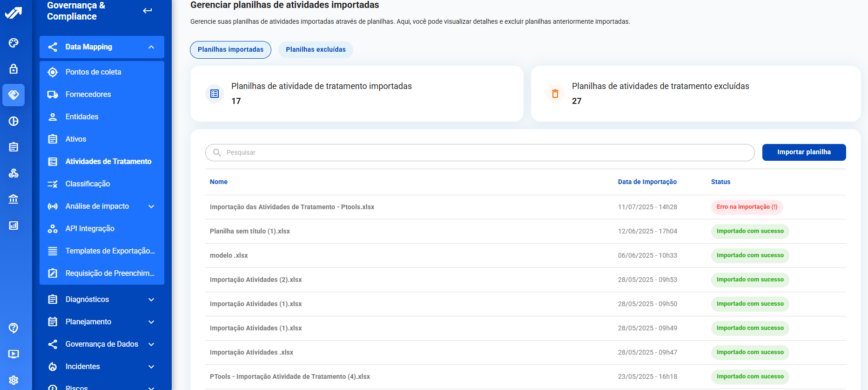This screenshot has height=390, width=868.
Task: Expand the Análise de impacto submenu
Action: (151, 206)
